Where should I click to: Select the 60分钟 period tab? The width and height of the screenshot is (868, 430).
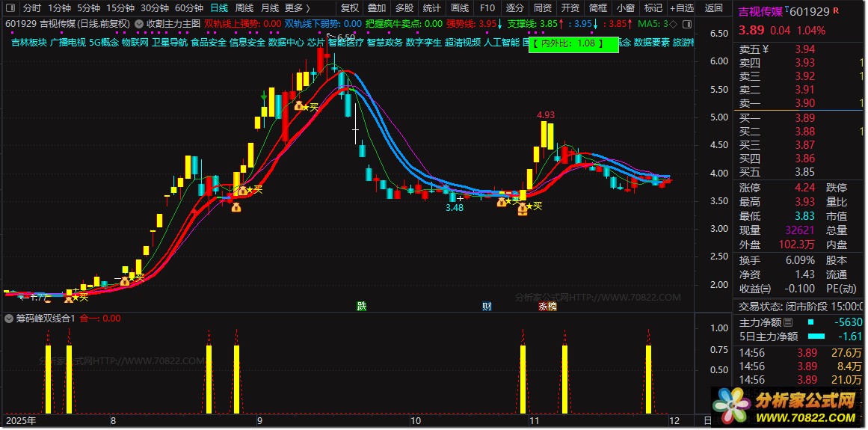(188, 8)
